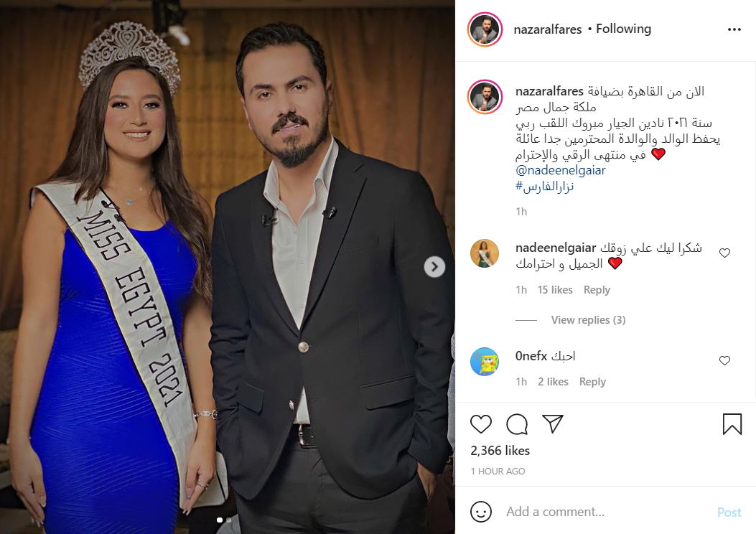Open the nazaralfares profile picture in the header

[485, 29]
